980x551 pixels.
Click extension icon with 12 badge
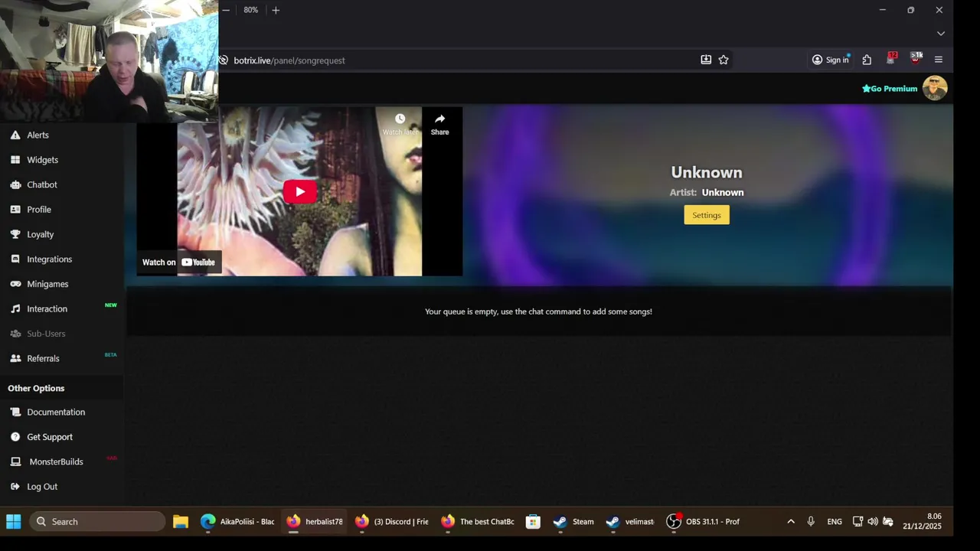click(891, 59)
